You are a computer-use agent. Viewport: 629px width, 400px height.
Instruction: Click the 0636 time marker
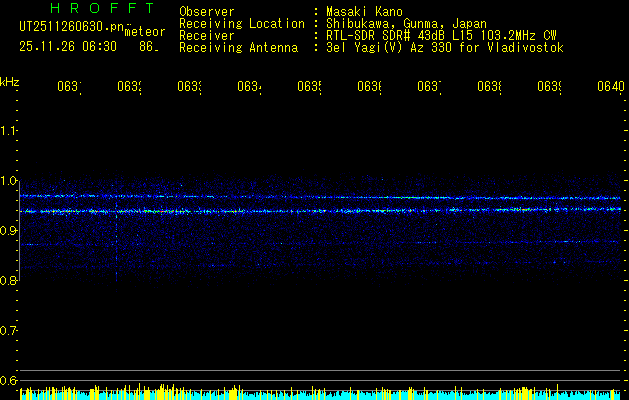pyautogui.click(x=369, y=86)
